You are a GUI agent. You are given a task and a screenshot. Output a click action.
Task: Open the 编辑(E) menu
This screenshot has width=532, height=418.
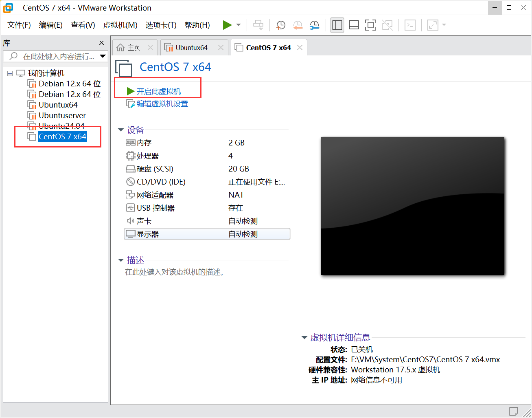click(x=51, y=25)
